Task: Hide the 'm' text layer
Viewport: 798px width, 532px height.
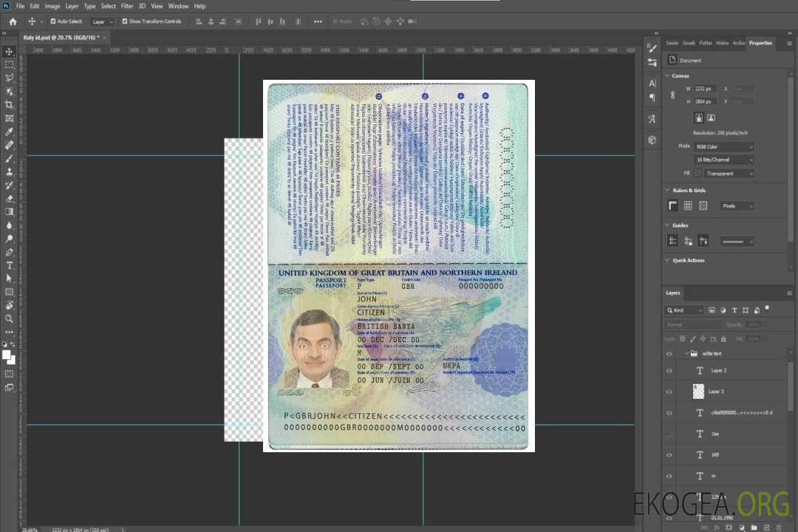Action: (x=669, y=477)
